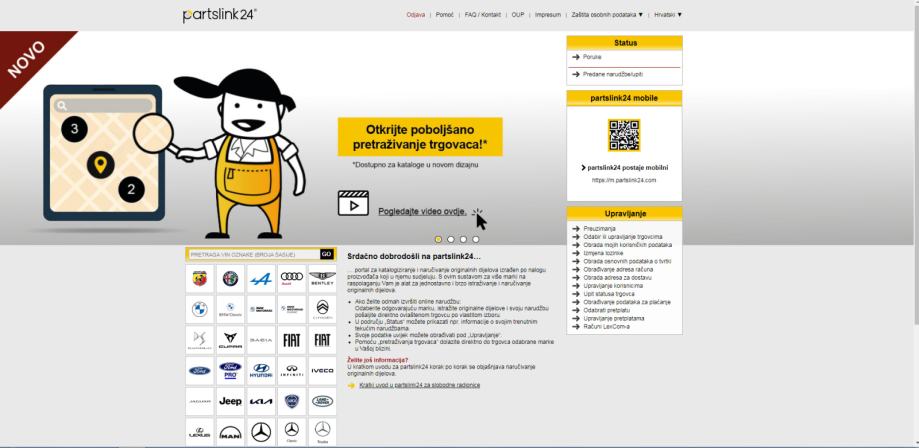Screen dimensions: 919x448
Task: Choose the Citroën brand tile
Action: click(x=322, y=310)
